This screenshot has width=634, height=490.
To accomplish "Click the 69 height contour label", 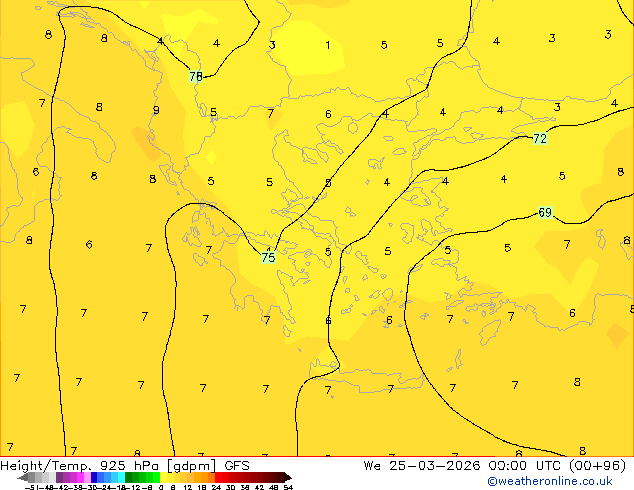I will [x=545, y=212].
